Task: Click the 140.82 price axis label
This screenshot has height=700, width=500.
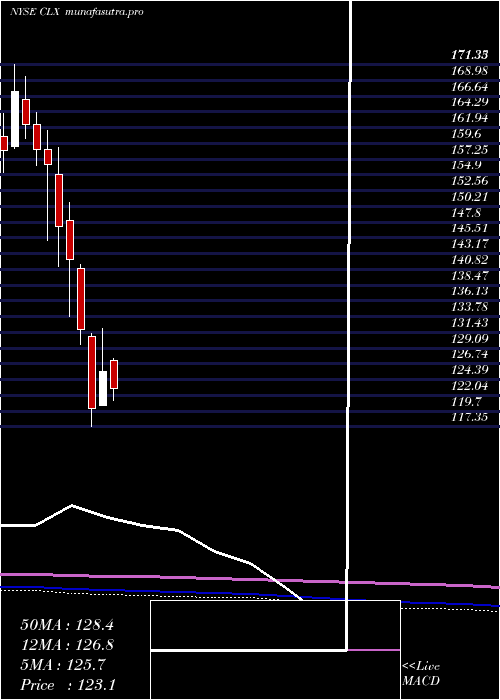Action: (x=470, y=260)
